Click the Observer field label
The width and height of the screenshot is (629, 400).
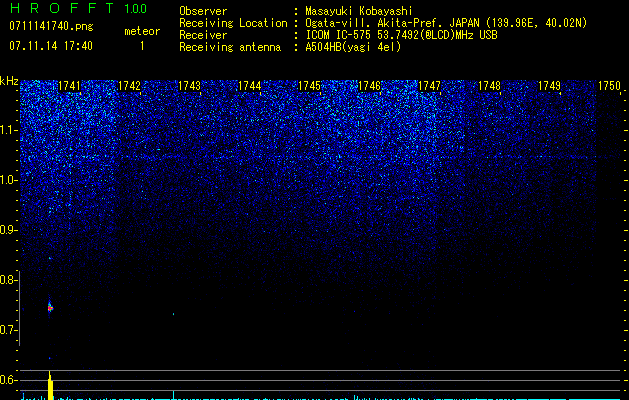203,11
